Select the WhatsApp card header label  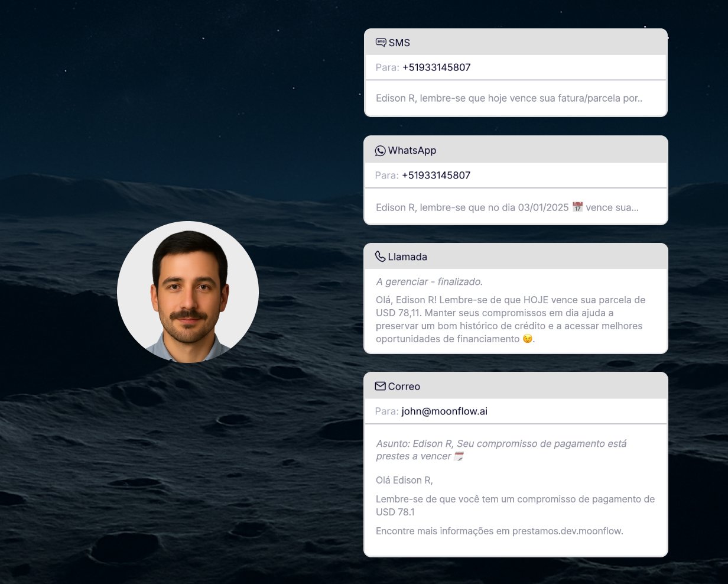(412, 151)
